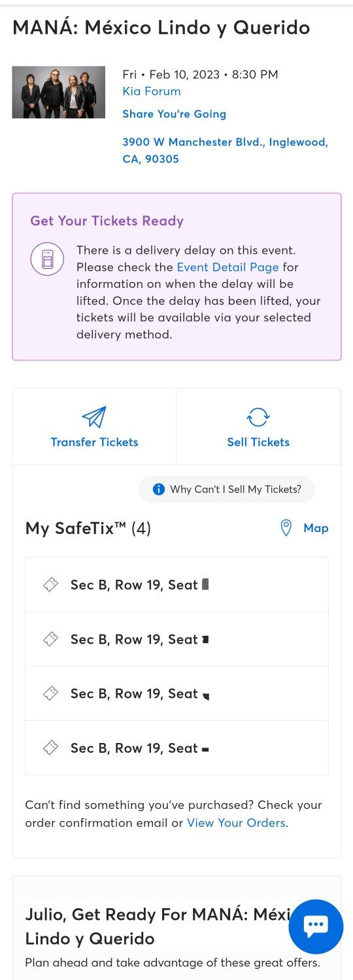353x980 pixels.
Task: Click the ticket icon in first seat row
Action: pyautogui.click(x=50, y=585)
